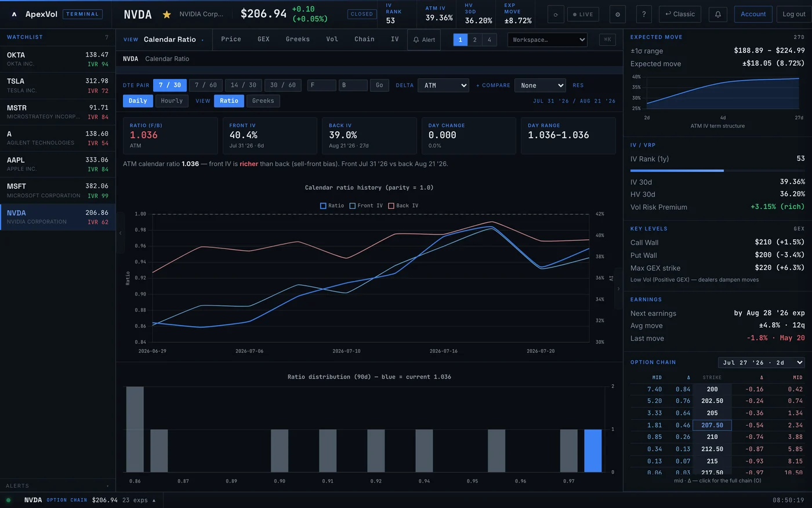Switch to the IV tab

click(394, 39)
